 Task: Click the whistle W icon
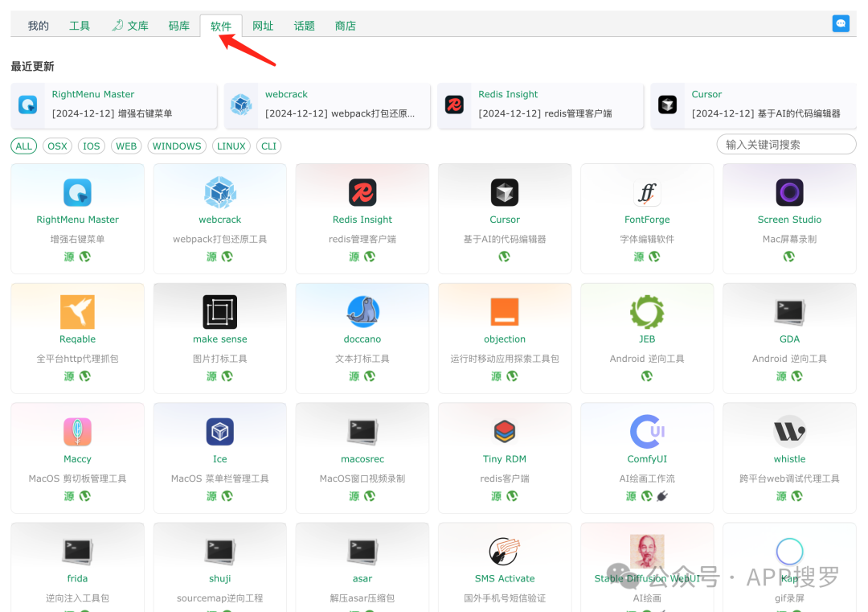click(x=789, y=431)
